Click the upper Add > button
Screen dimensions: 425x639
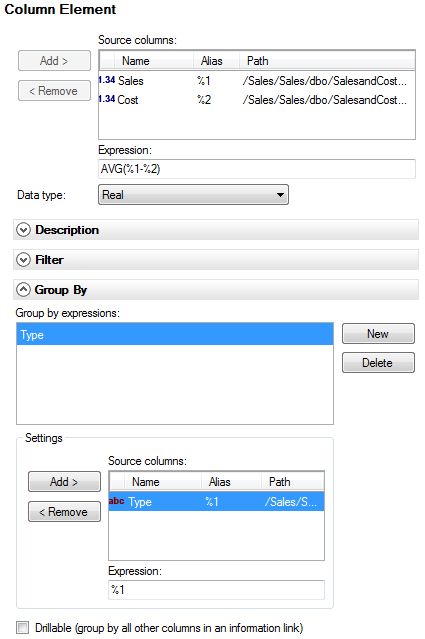tap(54, 61)
